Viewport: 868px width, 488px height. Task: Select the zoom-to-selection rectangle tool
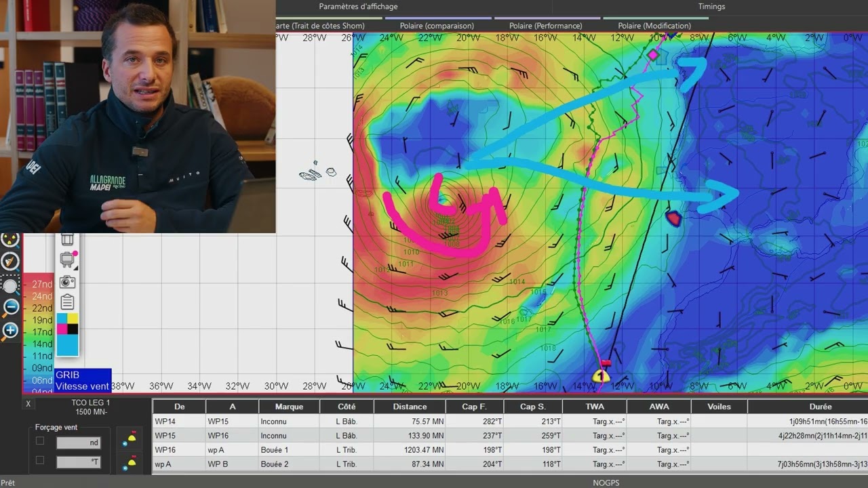tap(9, 285)
